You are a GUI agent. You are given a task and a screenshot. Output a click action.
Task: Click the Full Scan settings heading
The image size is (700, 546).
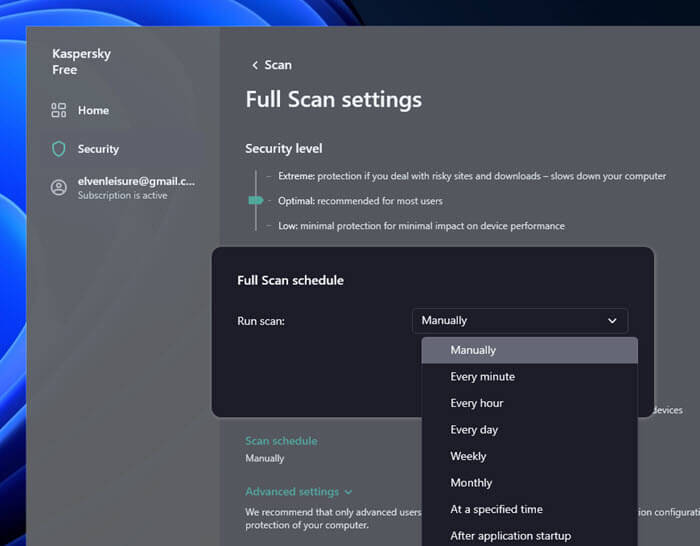coord(333,100)
